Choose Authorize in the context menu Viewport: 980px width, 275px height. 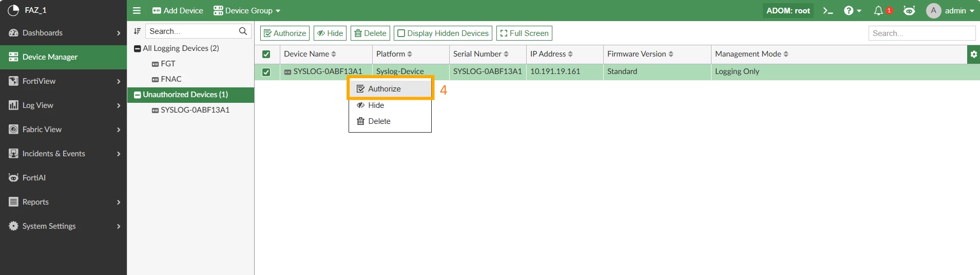[x=390, y=88]
